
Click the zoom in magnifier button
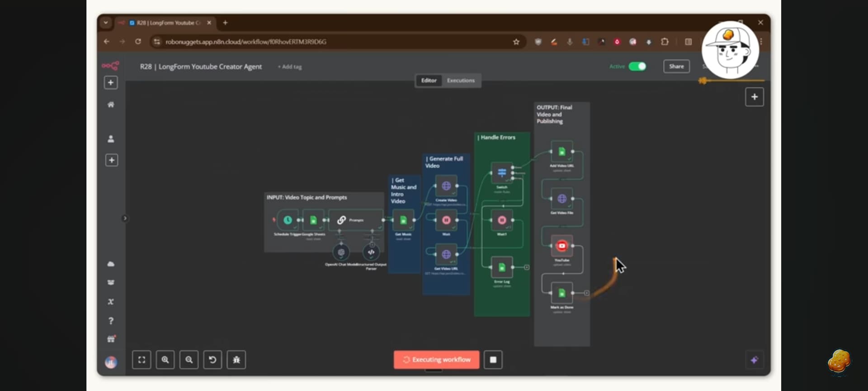165,360
